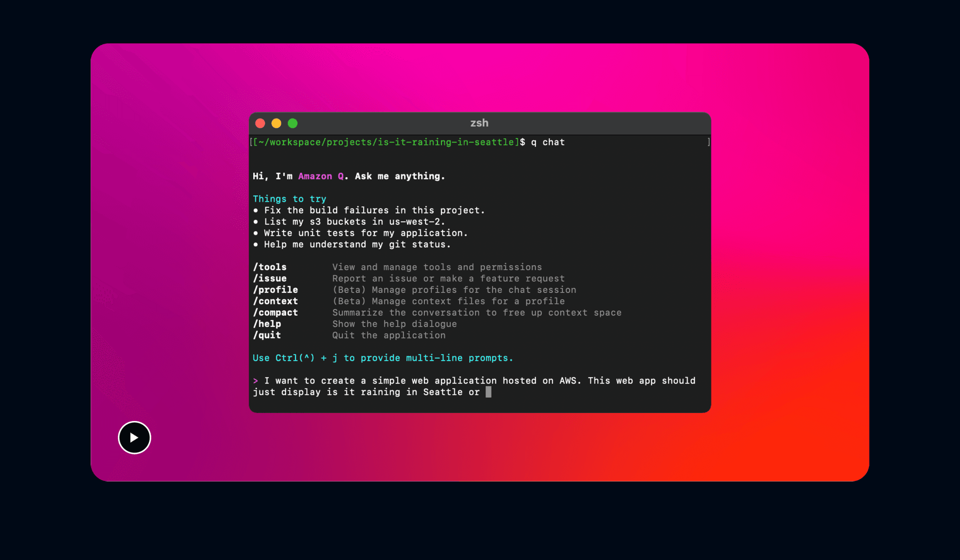Click the /issue command
This screenshot has width=960, height=560.
(x=270, y=278)
